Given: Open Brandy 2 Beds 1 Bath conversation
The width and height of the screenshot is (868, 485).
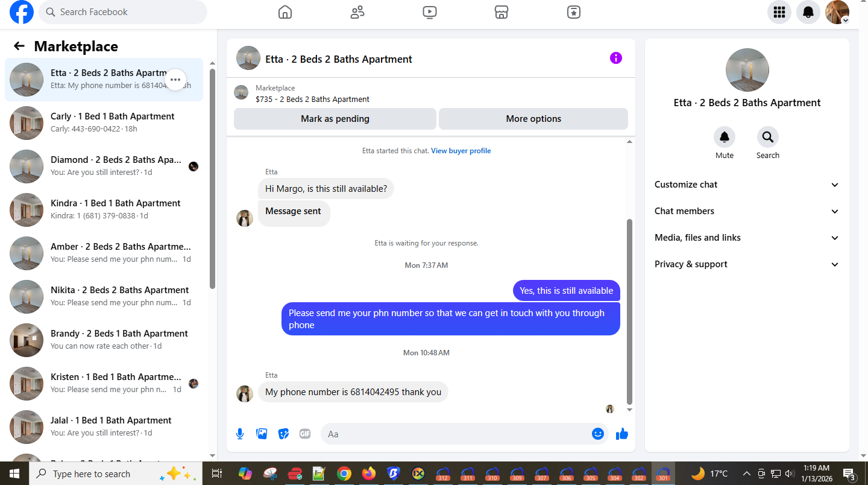Looking at the screenshot, I should tap(104, 340).
